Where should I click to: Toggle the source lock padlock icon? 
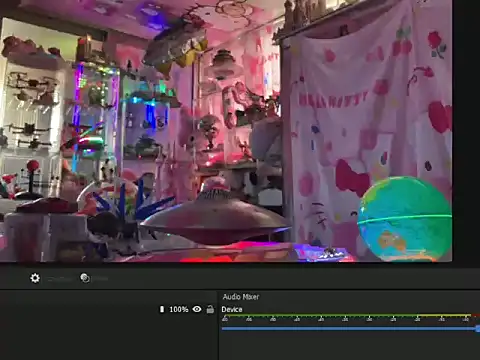(x=210, y=309)
